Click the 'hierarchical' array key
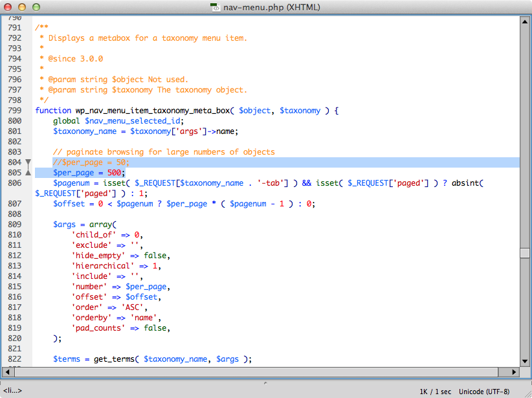The width and height of the screenshot is (532, 398). pyautogui.click(x=103, y=266)
